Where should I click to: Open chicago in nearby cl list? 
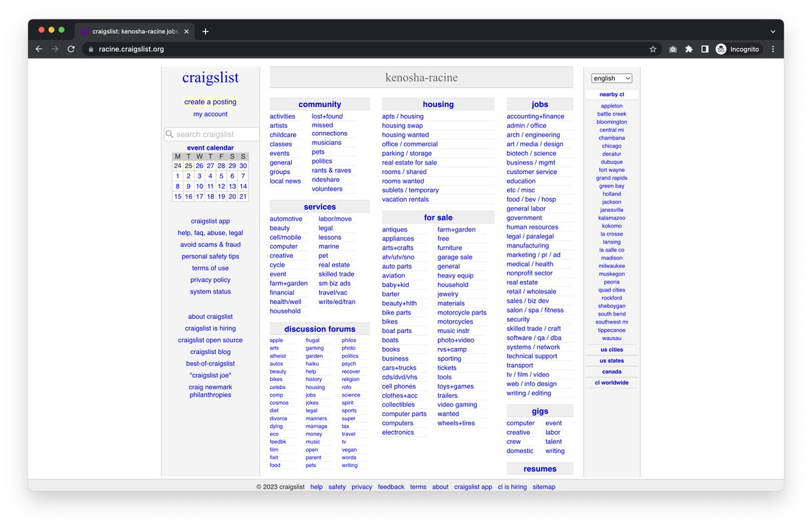[612, 146]
